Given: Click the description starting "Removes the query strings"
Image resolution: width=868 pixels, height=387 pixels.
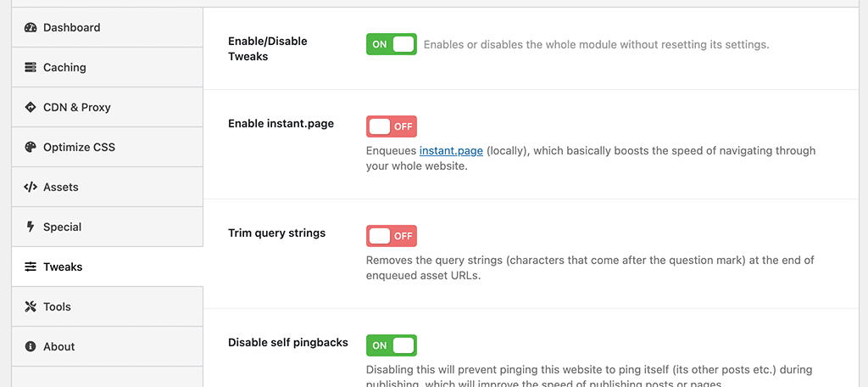Looking at the screenshot, I should pos(590,267).
